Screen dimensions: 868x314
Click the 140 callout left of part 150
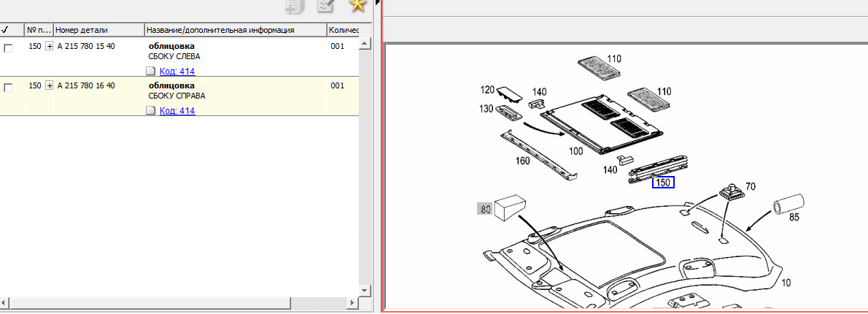click(611, 170)
